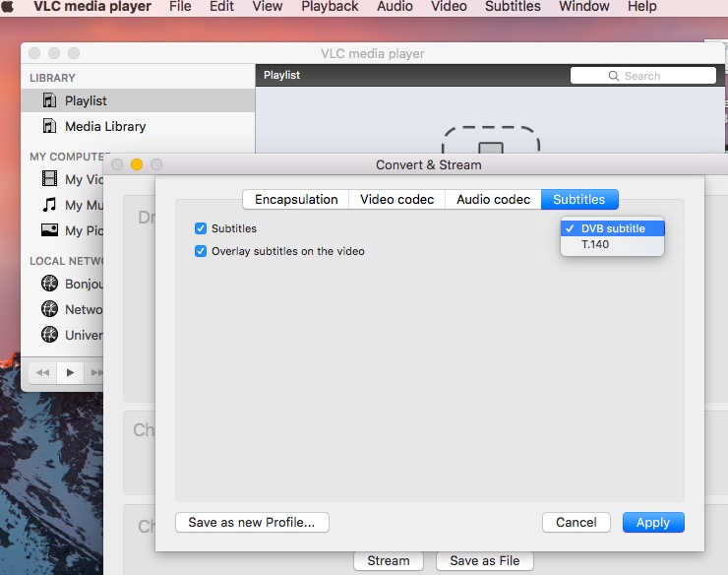This screenshot has height=575, width=728.
Task: Click the search magnifier icon
Action: 613,76
